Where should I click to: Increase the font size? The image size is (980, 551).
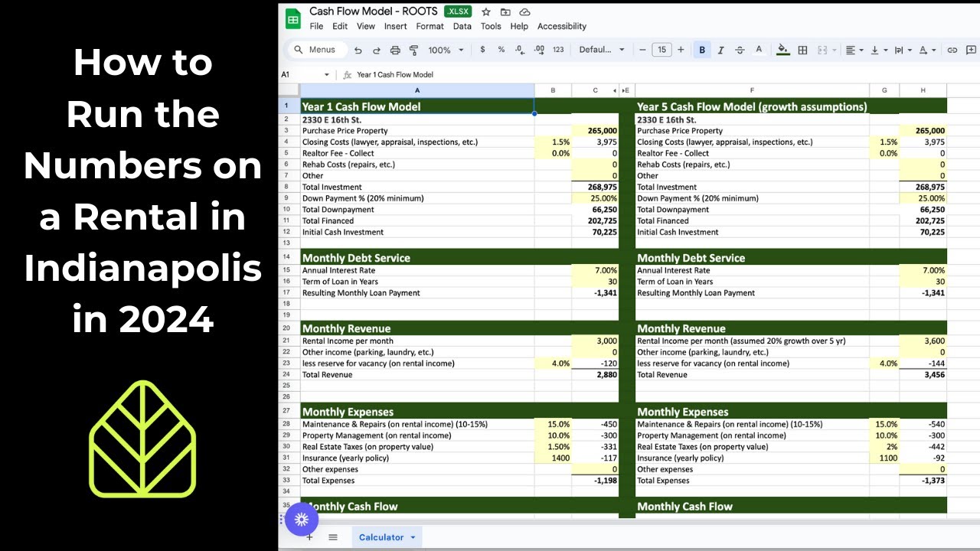(x=681, y=50)
